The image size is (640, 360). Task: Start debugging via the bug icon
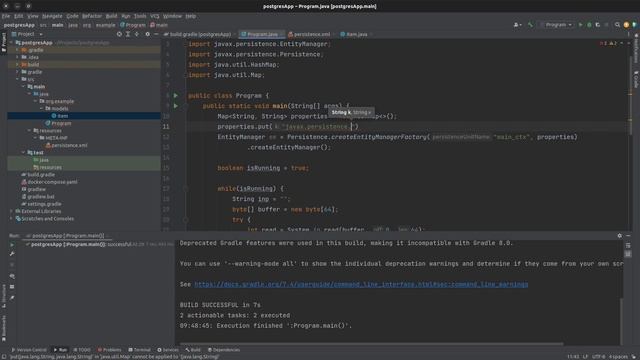[x=589, y=25]
